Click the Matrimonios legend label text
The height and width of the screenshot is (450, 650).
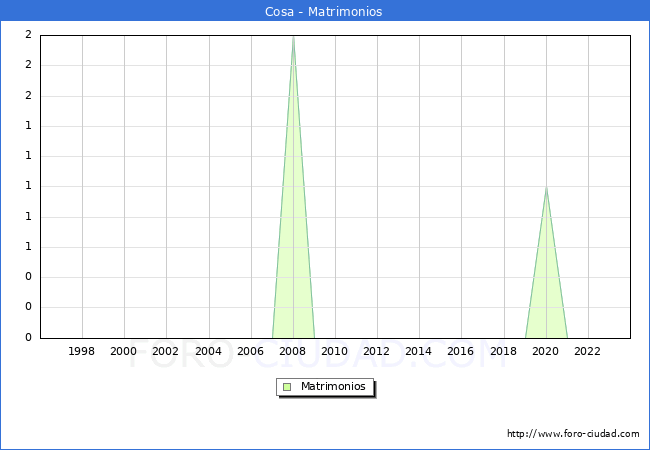coord(334,387)
